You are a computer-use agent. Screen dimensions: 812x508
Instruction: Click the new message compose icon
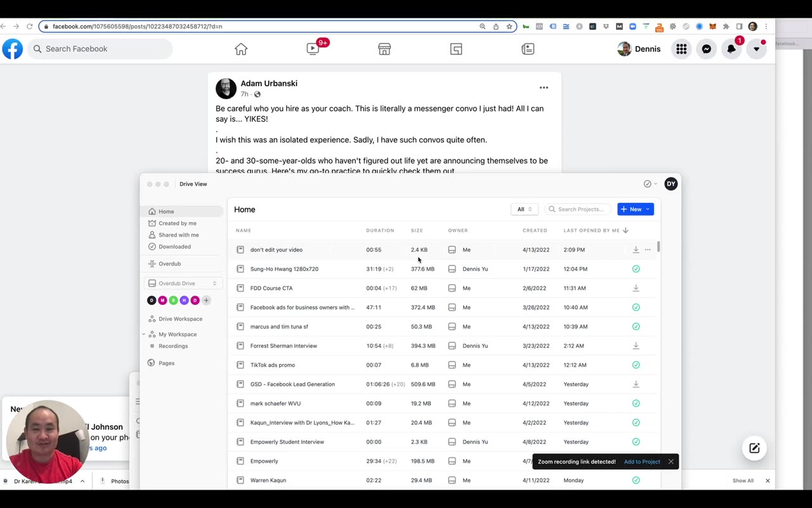tap(754, 448)
